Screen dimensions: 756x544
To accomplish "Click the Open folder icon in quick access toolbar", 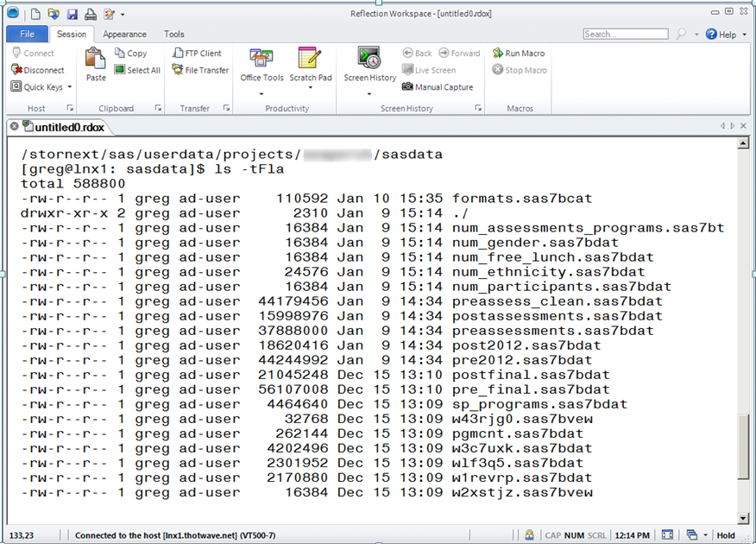I will [54, 14].
